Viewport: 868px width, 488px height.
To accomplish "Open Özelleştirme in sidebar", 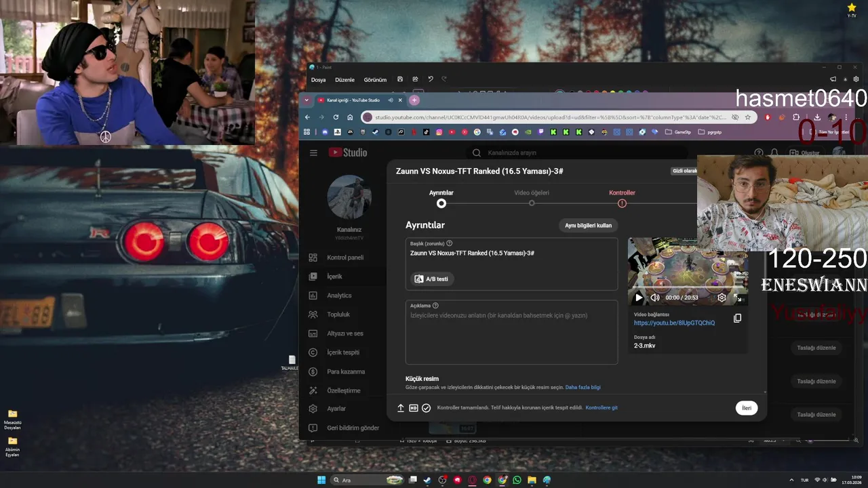I will tap(342, 390).
